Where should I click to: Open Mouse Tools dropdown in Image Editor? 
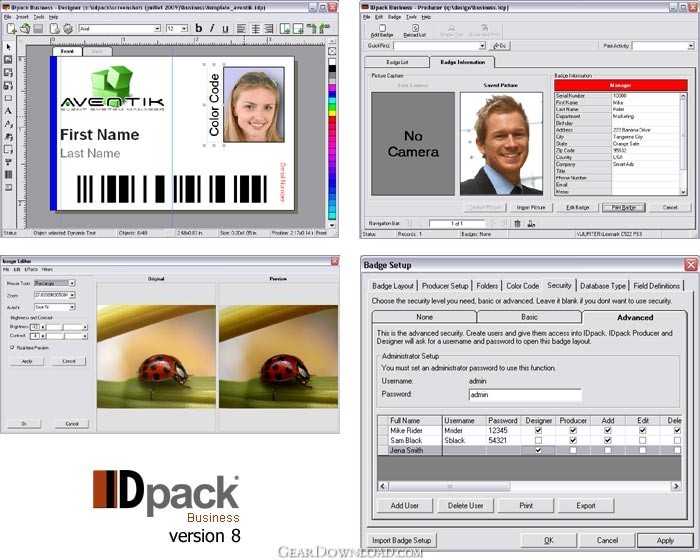[72, 283]
